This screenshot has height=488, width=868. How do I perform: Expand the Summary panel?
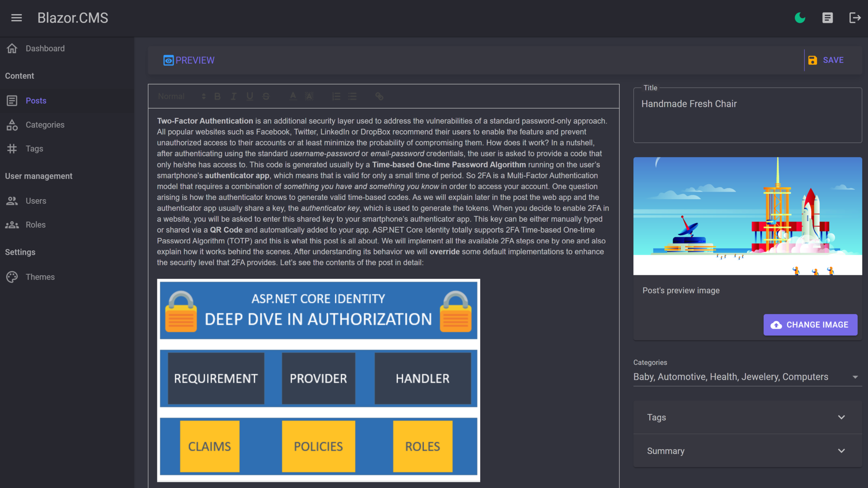(x=747, y=451)
